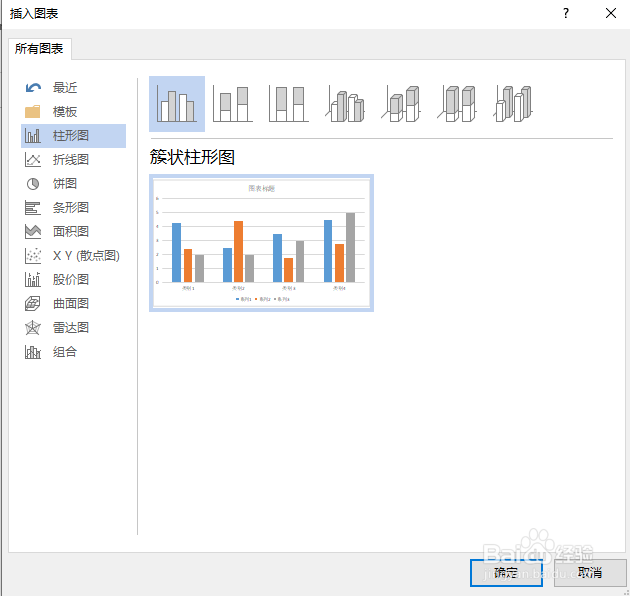Click the clustered column chart preview thumbnail
The height and width of the screenshot is (596, 630).
coord(261,243)
